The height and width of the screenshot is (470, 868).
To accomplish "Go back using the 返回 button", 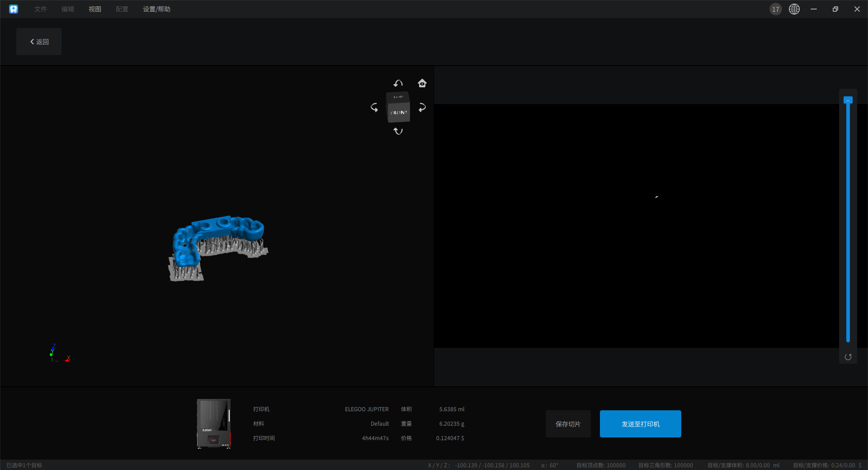I will (x=39, y=42).
